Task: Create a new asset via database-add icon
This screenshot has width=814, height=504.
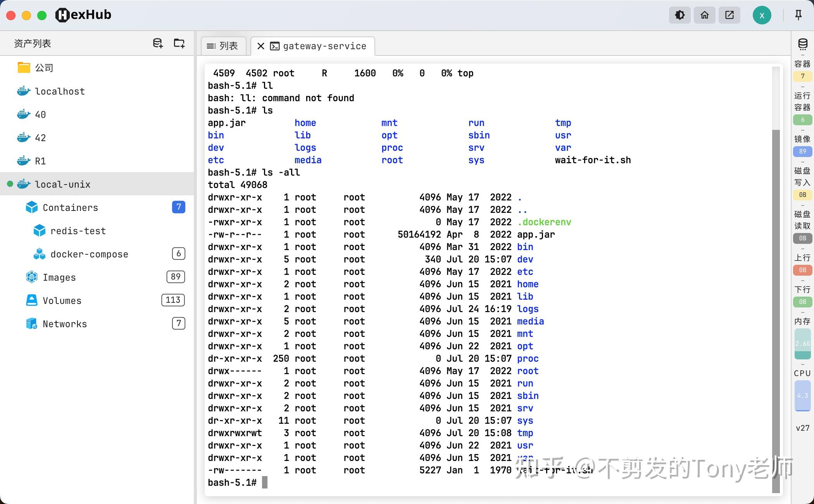Action: point(157,43)
